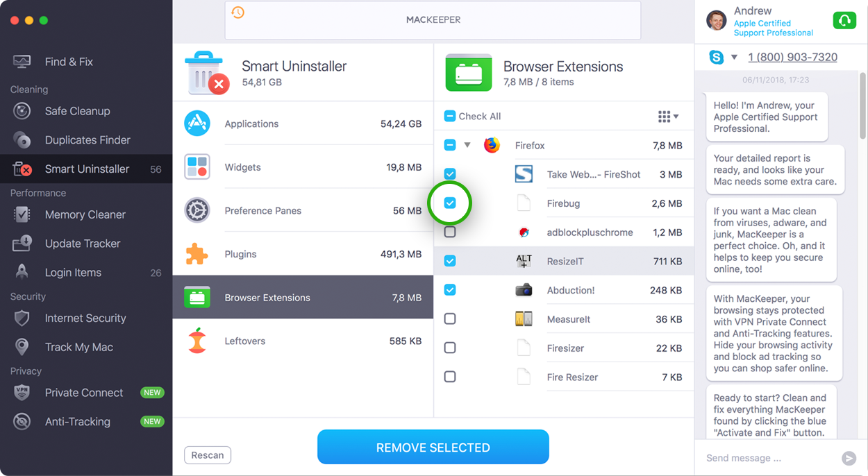Open Login Items section
The height and width of the screenshot is (476, 868).
point(86,273)
